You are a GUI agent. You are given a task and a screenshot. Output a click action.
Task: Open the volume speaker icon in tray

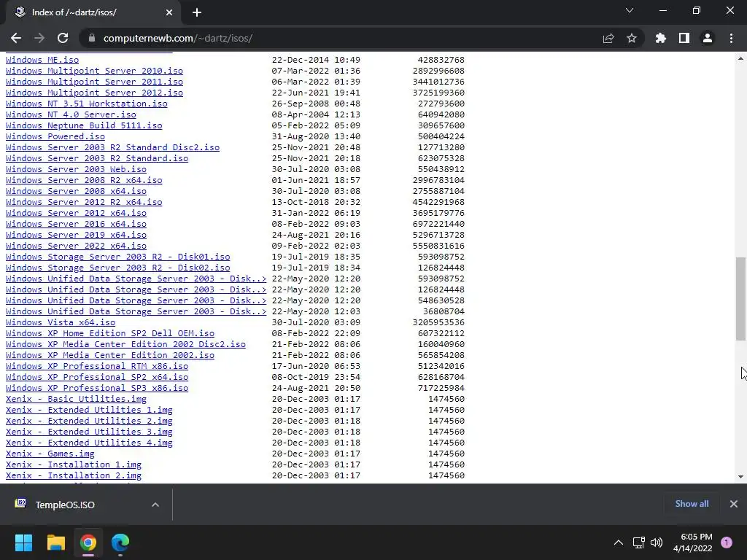(x=657, y=542)
